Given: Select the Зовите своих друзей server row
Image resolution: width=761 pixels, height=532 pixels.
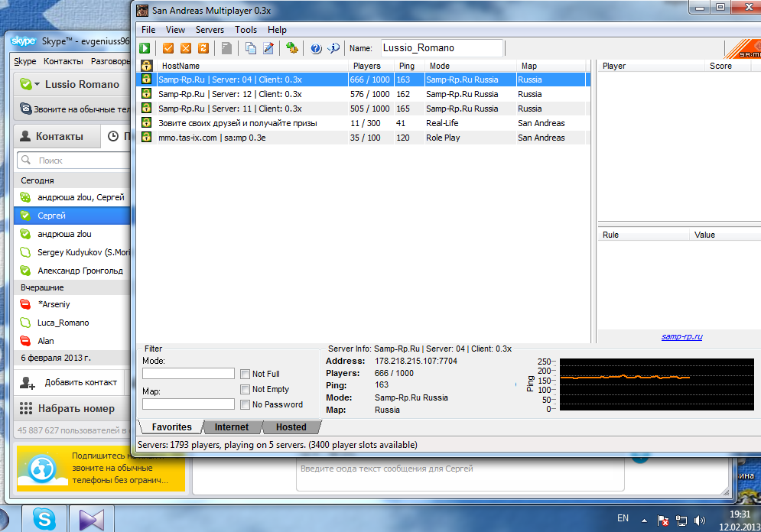Looking at the screenshot, I should pos(364,123).
